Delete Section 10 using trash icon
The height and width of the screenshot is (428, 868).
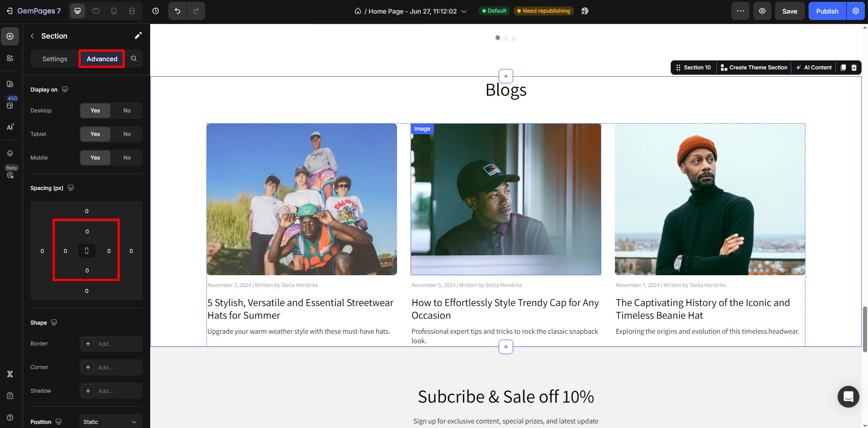[854, 68]
